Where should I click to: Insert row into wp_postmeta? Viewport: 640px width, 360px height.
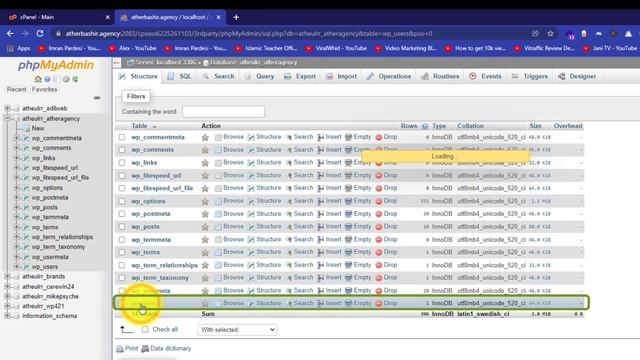click(329, 213)
